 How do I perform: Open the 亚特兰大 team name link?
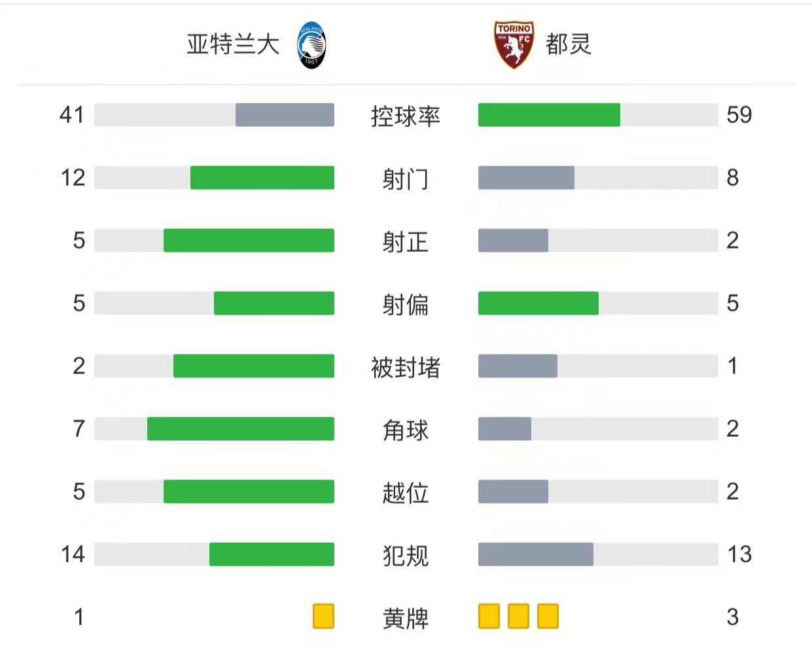pyautogui.click(x=233, y=44)
